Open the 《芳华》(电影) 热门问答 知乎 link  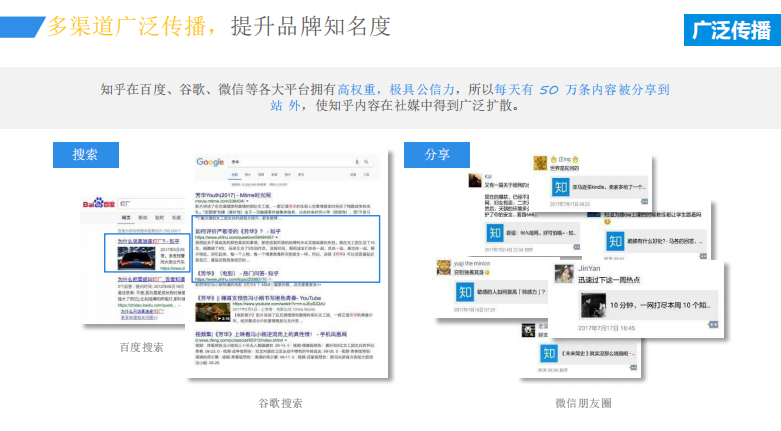pos(237,273)
